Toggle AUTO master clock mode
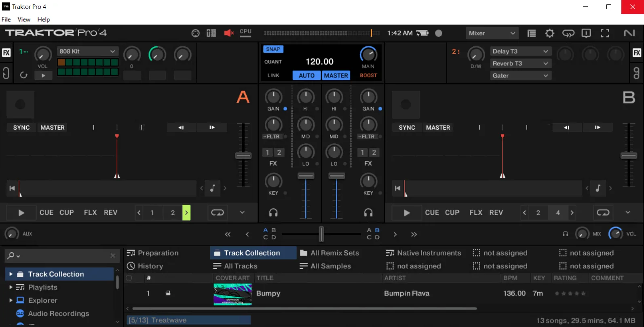This screenshot has height=327, width=644. pyautogui.click(x=307, y=75)
